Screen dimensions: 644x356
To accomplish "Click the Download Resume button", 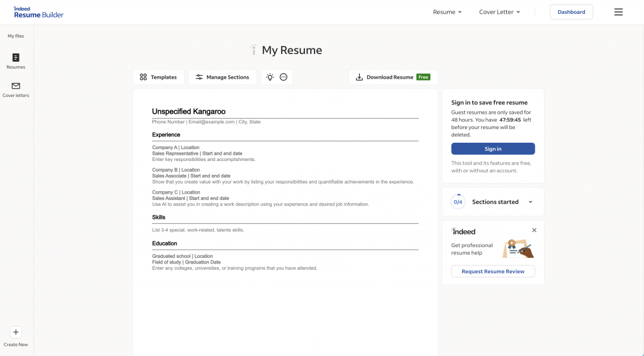I will [392, 77].
